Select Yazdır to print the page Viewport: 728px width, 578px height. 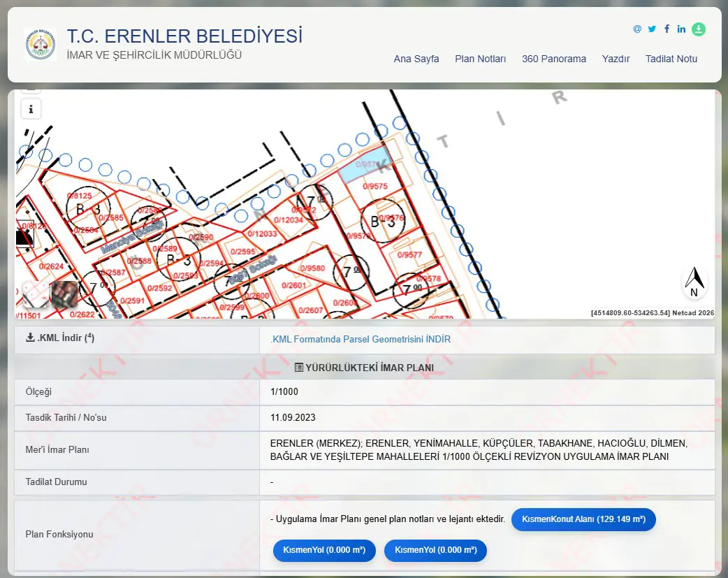point(616,59)
